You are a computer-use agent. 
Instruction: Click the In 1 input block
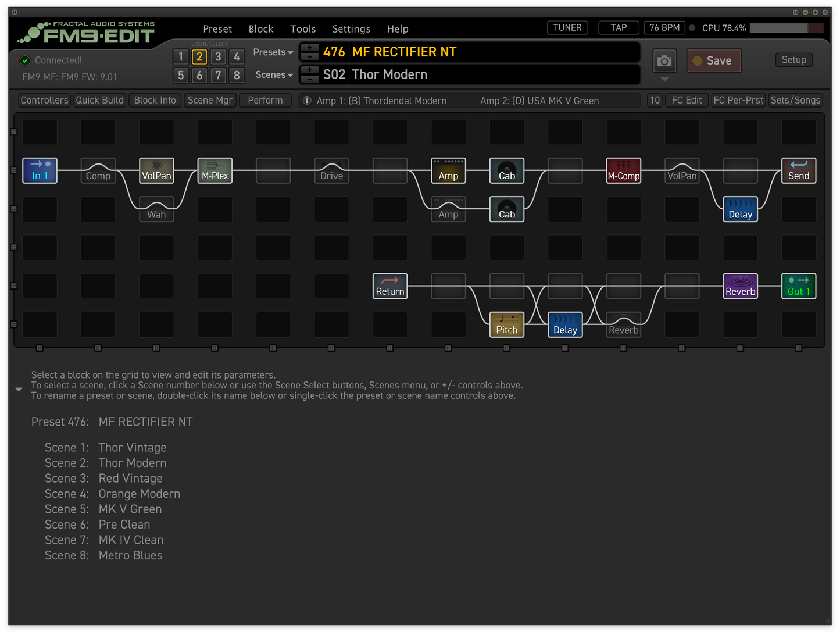click(40, 170)
